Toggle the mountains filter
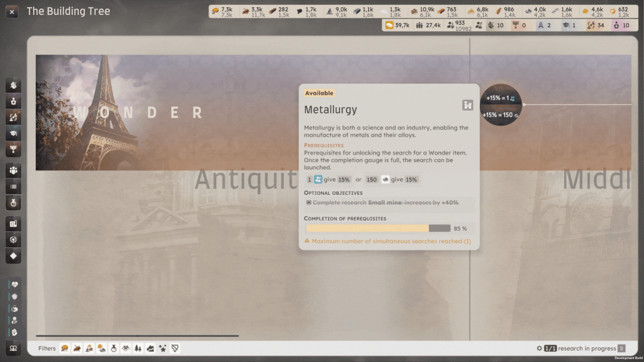The height and width of the screenshot is (362, 644). (x=150, y=348)
